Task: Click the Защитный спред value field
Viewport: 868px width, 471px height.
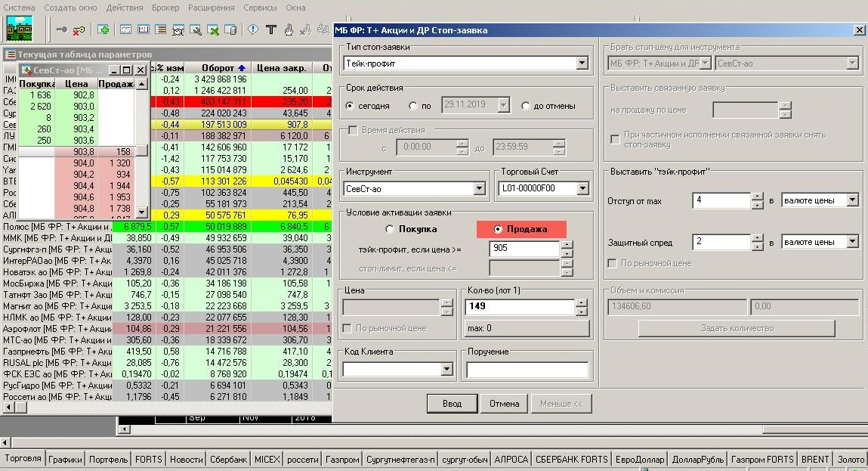Action: pyautogui.click(x=722, y=242)
